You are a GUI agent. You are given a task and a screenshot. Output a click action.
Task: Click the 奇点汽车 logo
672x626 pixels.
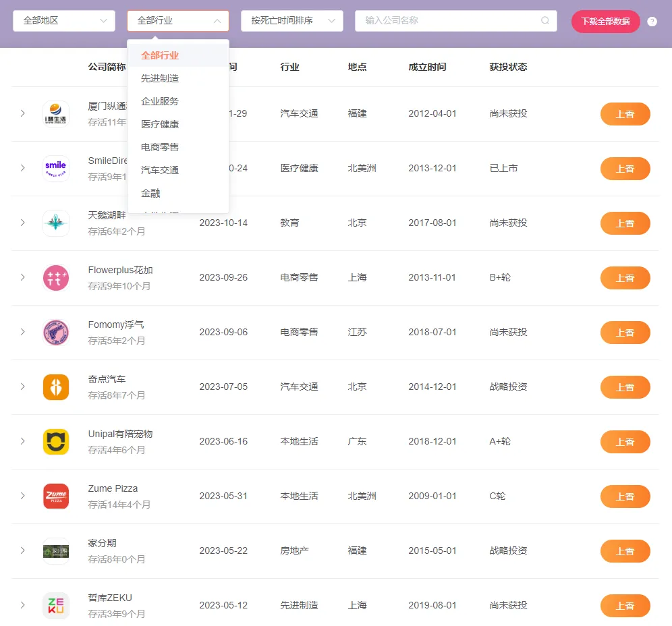[56, 387]
